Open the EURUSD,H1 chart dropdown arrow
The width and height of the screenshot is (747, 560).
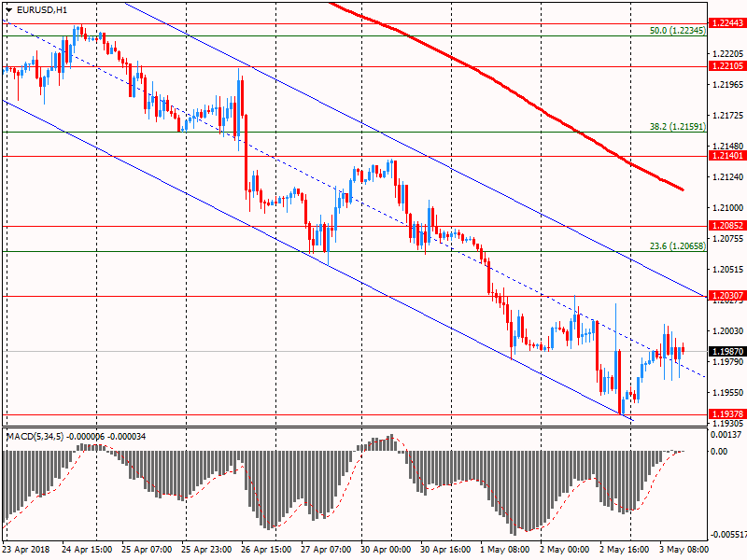pyautogui.click(x=8, y=9)
